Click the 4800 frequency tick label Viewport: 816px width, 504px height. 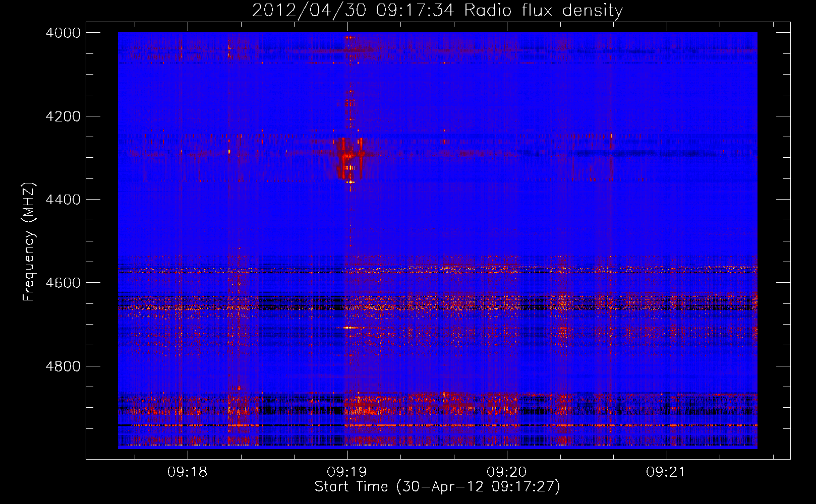pyautogui.click(x=63, y=366)
